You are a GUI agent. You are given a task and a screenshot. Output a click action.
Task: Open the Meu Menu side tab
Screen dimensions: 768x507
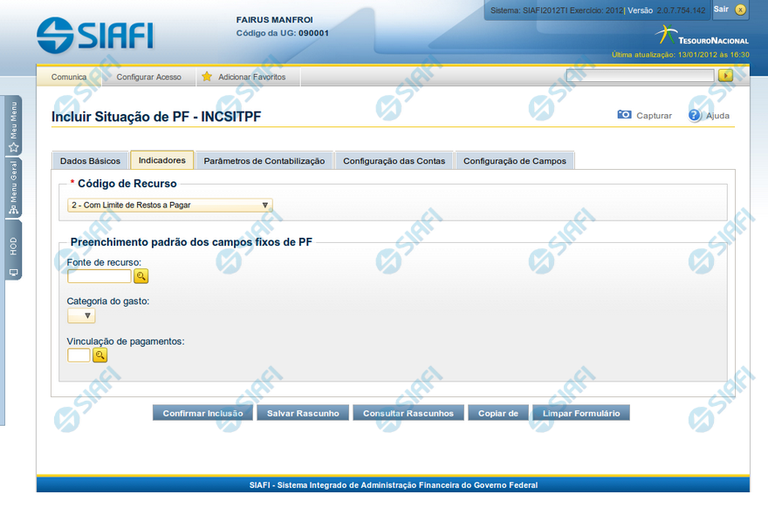click(x=13, y=126)
